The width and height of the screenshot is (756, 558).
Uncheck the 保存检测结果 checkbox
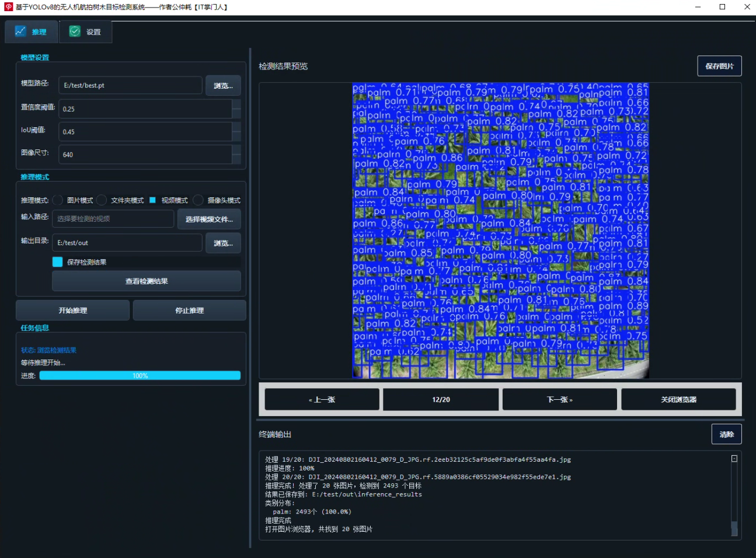(57, 261)
